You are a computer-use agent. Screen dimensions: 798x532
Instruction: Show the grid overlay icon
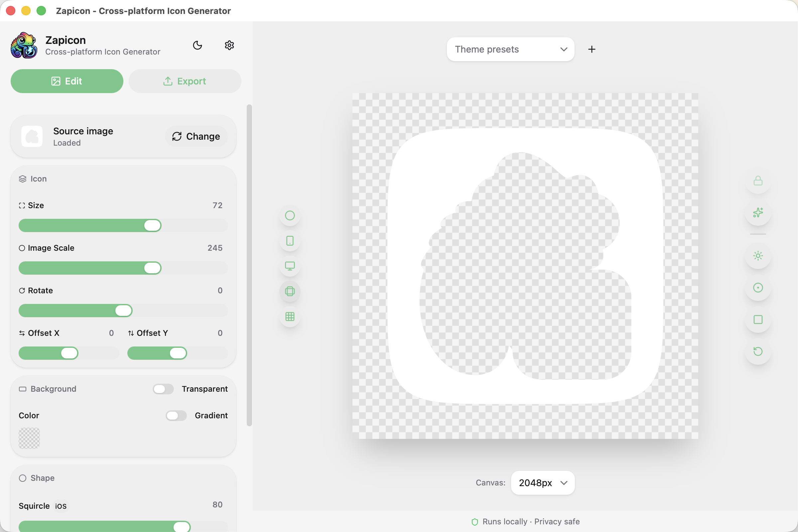pyautogui.click(x=290, y=317)
